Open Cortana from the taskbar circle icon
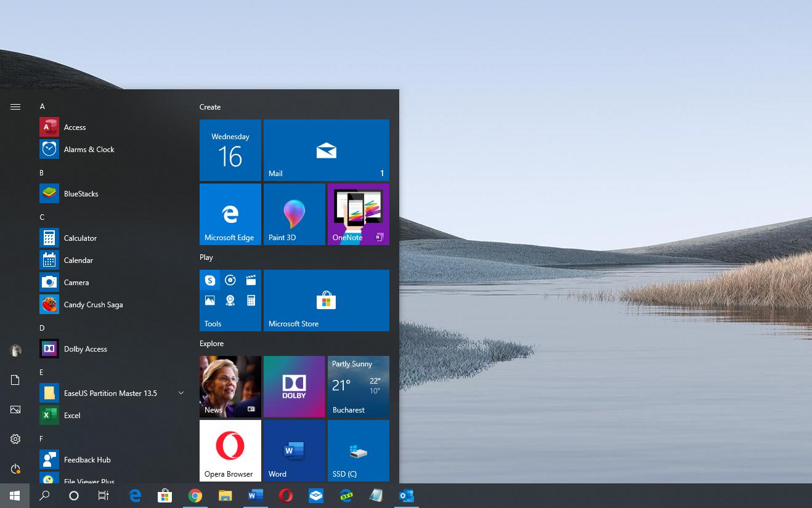 [x=74, y=496]
